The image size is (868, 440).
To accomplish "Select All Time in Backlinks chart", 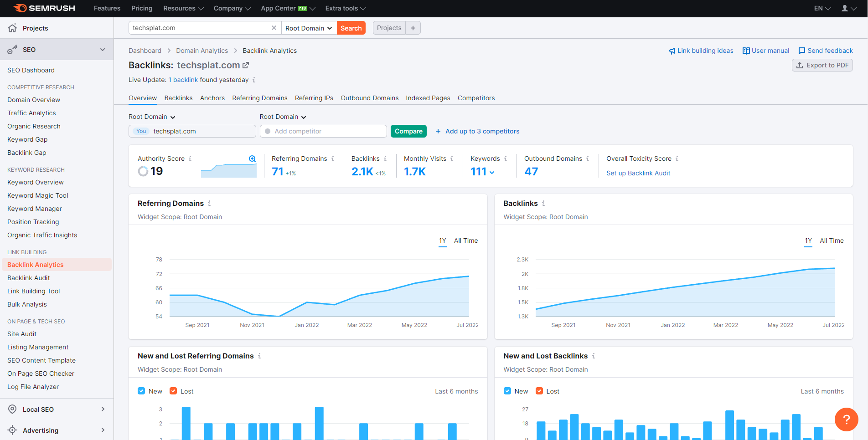I will tap(832, 240).
